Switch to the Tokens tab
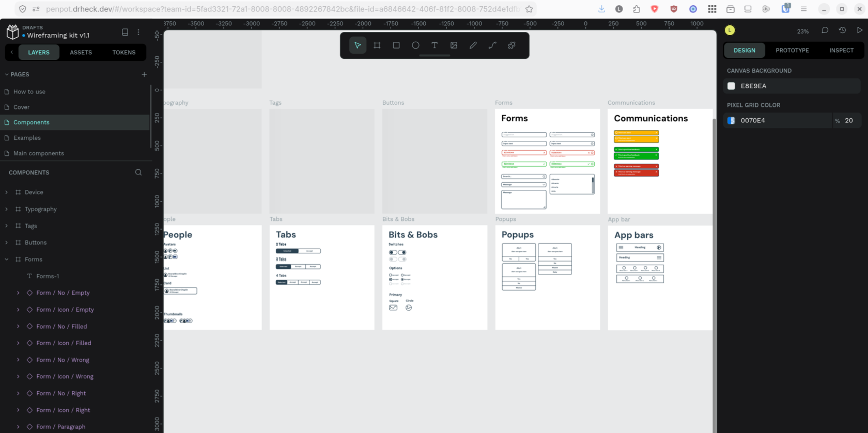Image resolution: width=868 pixels, height=433 pixels. [124, 52]
